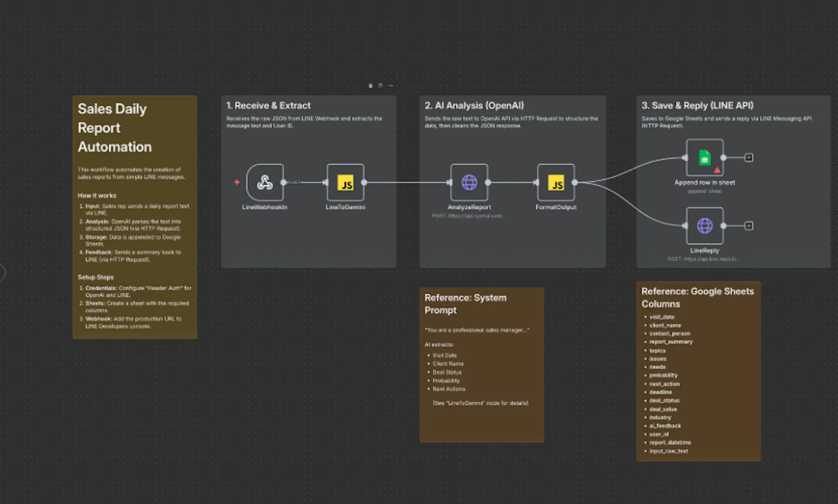Click the red trigger lightning bolt icon
The width and height of the screenshot is (838, 504).
click(x=237, y=182)
